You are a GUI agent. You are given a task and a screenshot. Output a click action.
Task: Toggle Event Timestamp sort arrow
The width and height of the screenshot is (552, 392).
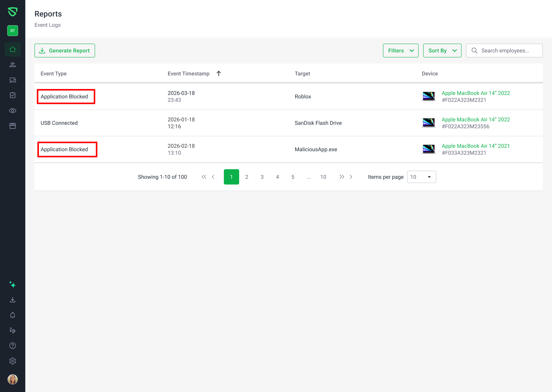(x=219, y=73)
